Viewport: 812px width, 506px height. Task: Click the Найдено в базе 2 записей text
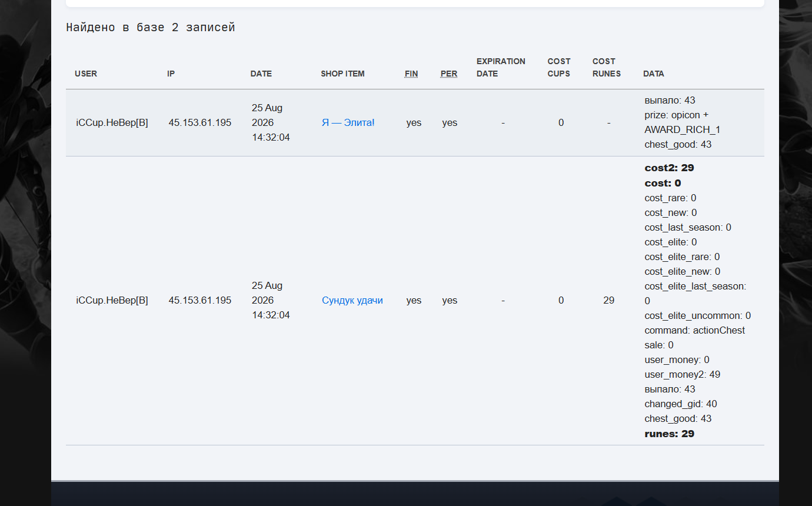(x=151, y=27)
